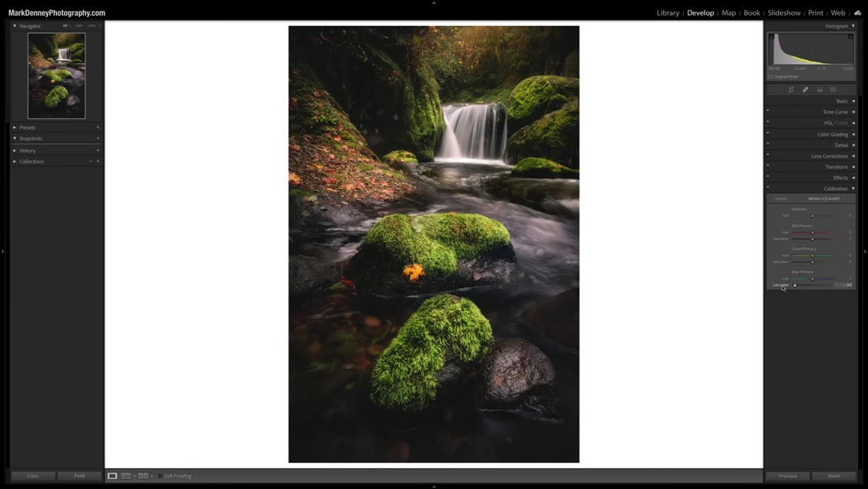Toggle Effects panel switch
Viewport: 868px width, 489px height.
pyautogui.click(x=768, y=177)
